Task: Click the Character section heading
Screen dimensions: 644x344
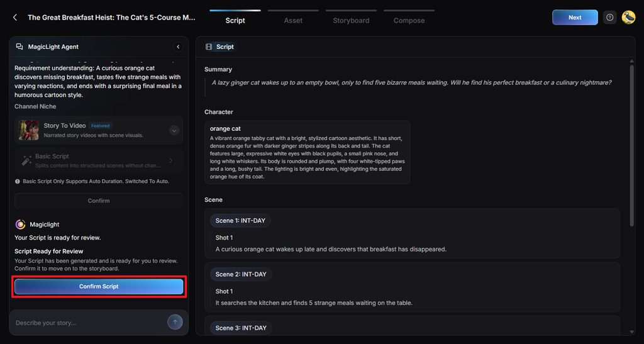Action: (218, 112)
